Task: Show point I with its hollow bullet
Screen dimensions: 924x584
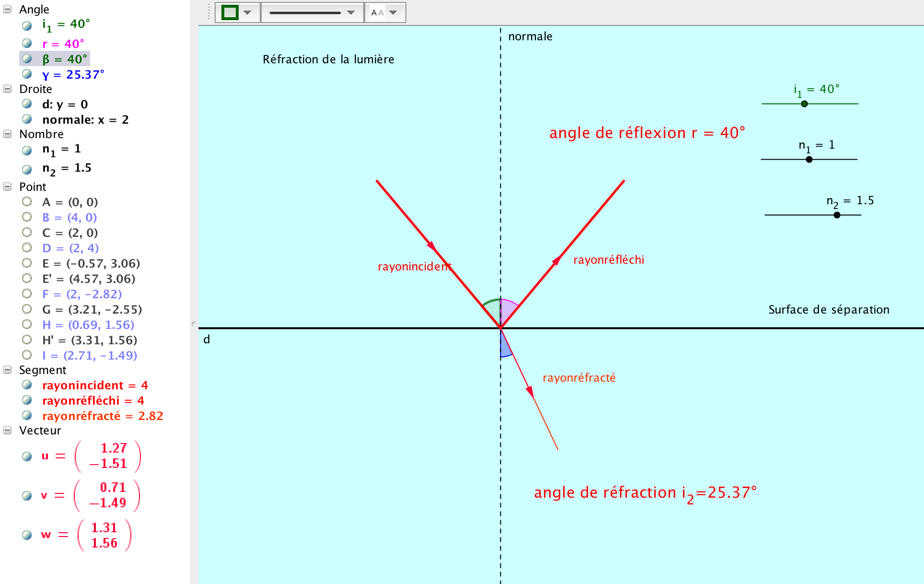Action: pyautogui.click(x=27, y=355)
